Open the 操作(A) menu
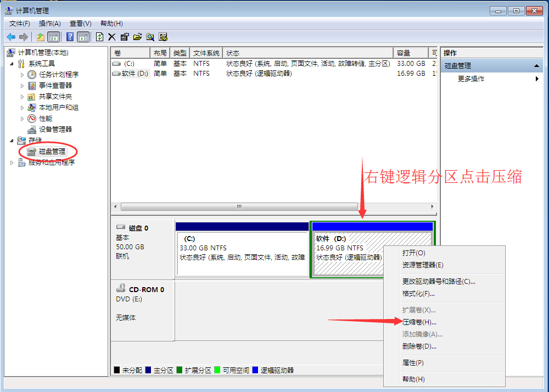The image size is (549, 392). [x=49, y=24]
